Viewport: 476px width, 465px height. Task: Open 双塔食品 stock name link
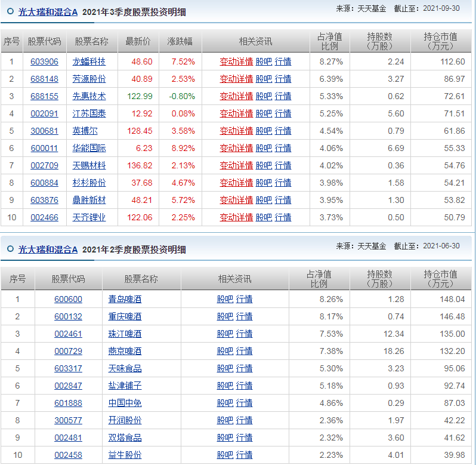click(x=125, y=438)
